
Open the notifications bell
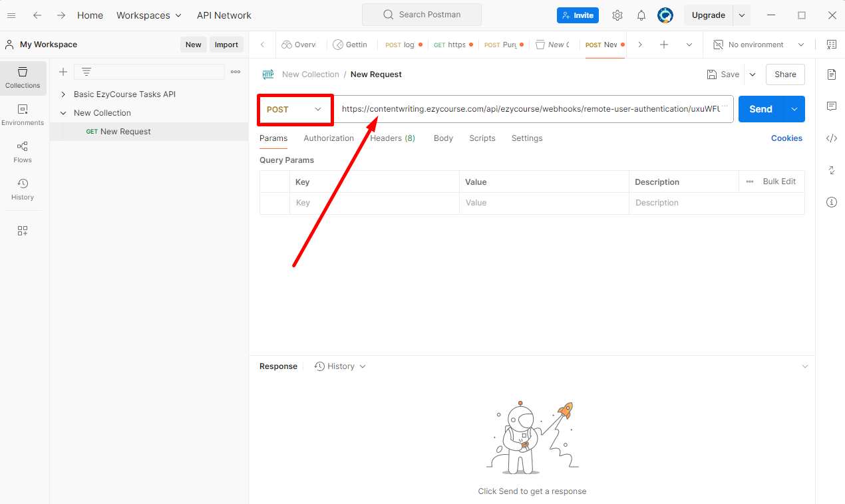click(x=641, y=15)
